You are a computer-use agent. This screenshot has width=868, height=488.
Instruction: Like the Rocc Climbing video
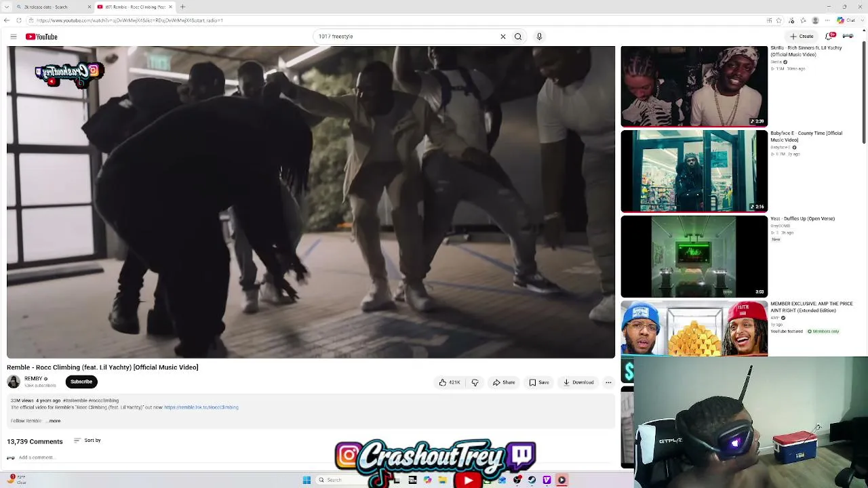point(450,382)
